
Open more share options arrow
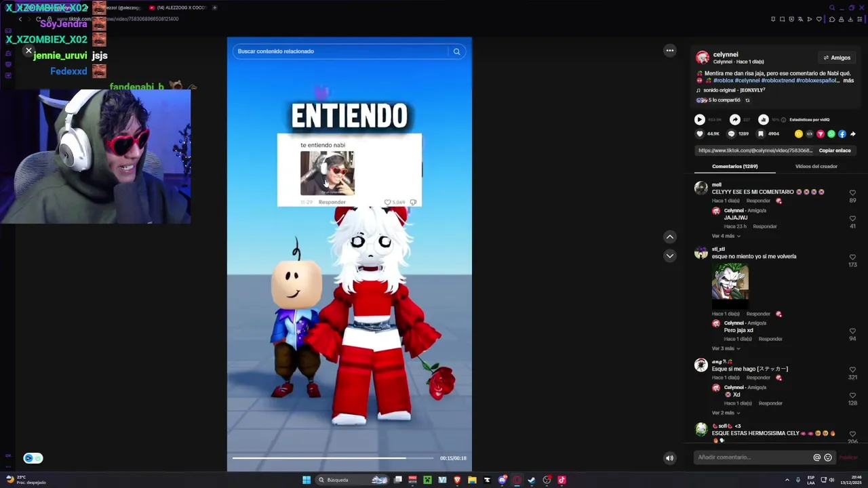(x=853, y=134)
